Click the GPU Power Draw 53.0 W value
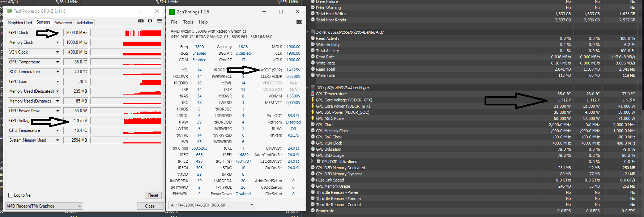This screenshot has width=644, height=217. click(x=76, y=111)
